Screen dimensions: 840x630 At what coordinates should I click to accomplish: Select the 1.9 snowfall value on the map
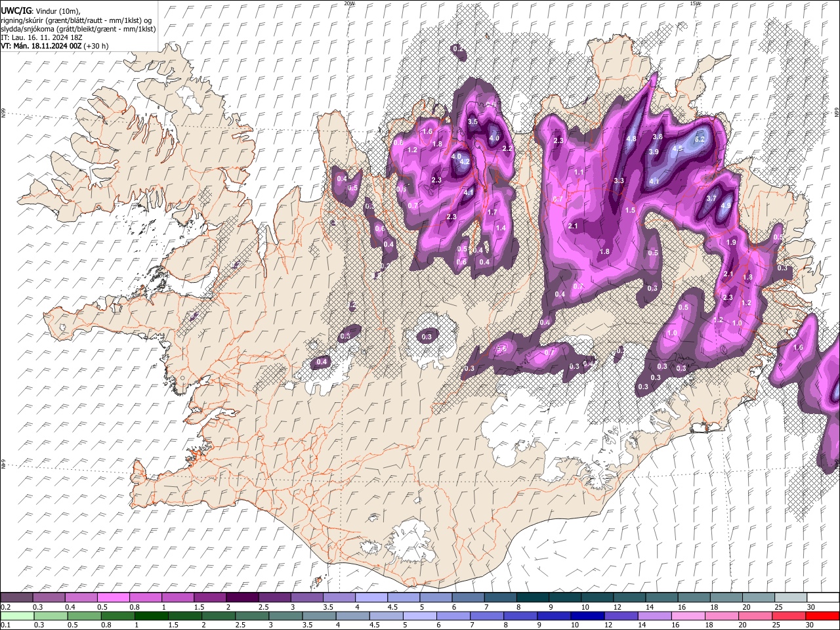point(732,242)
